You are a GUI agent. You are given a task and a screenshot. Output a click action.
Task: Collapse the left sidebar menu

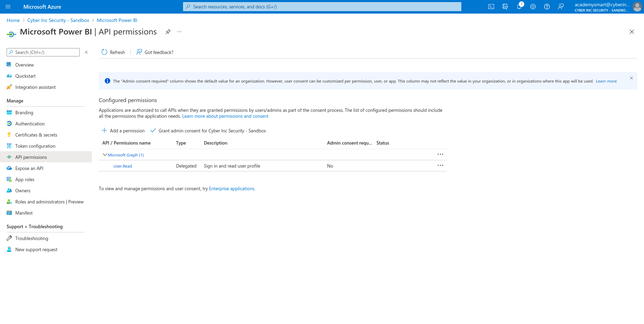pos(86,52)
